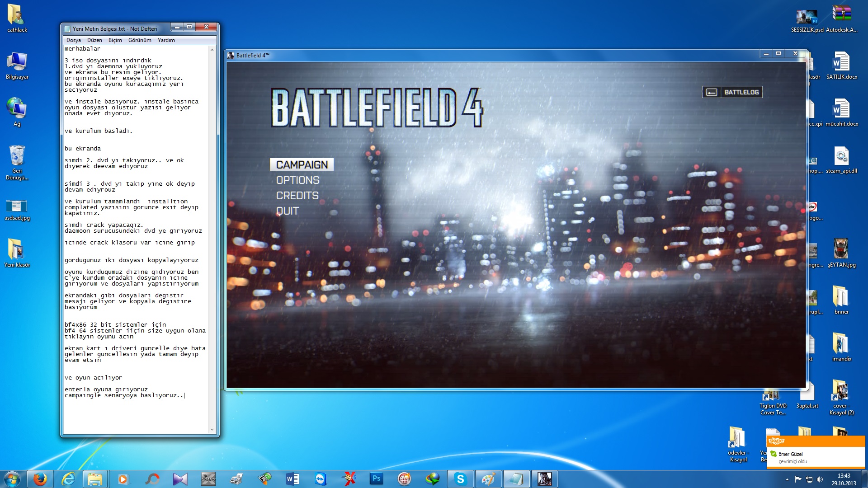Click the Notepad scrollbar up arrow

[x=212, y=49]
